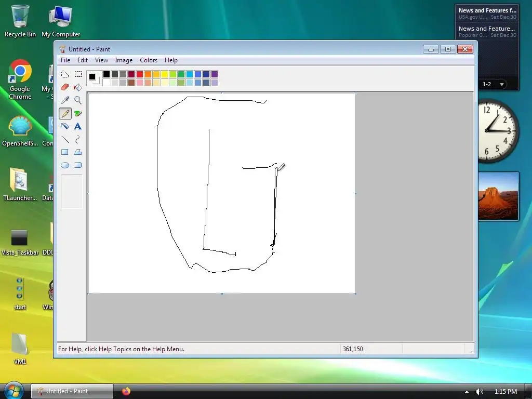Select the purple color swatch

pyautogui.click(x=215, y=74)
